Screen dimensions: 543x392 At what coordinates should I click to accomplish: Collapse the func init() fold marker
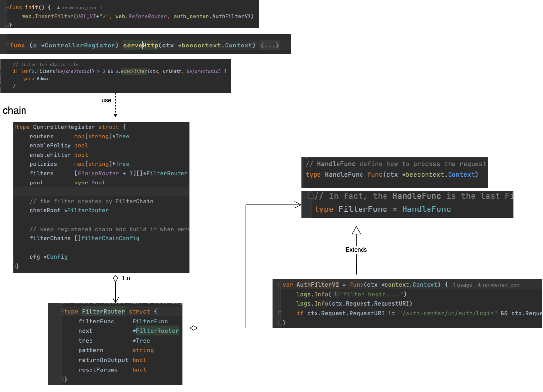tap(7, 8)
